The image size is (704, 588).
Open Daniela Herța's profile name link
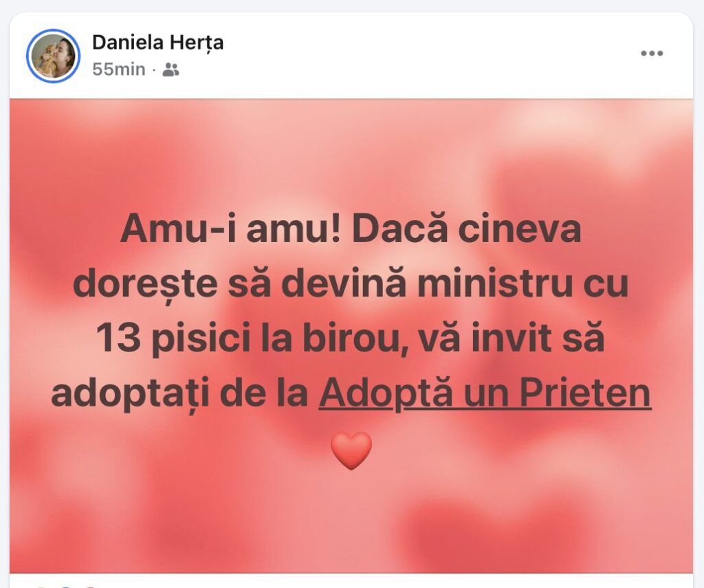157,43
